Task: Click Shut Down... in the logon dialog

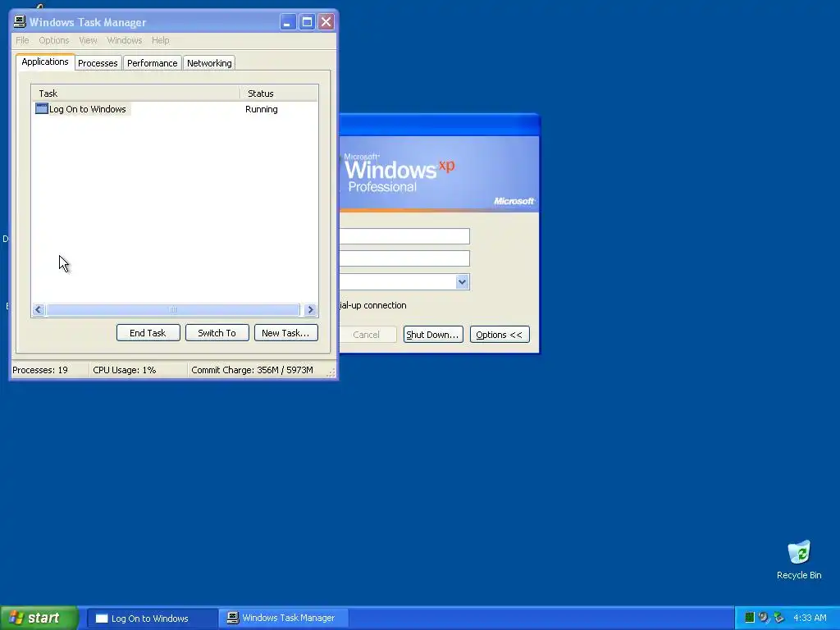Action: [x=433, y=335]
